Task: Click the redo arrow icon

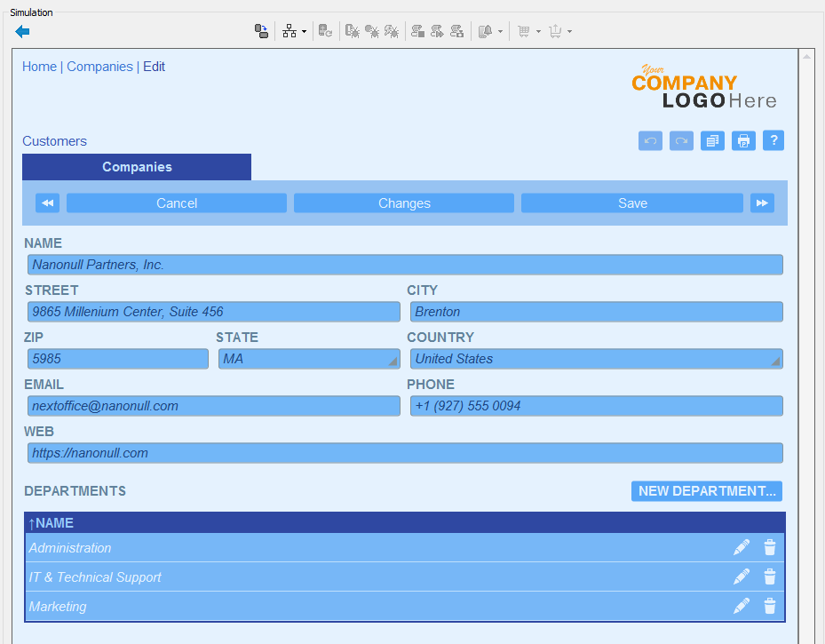Action: [680, 140]
